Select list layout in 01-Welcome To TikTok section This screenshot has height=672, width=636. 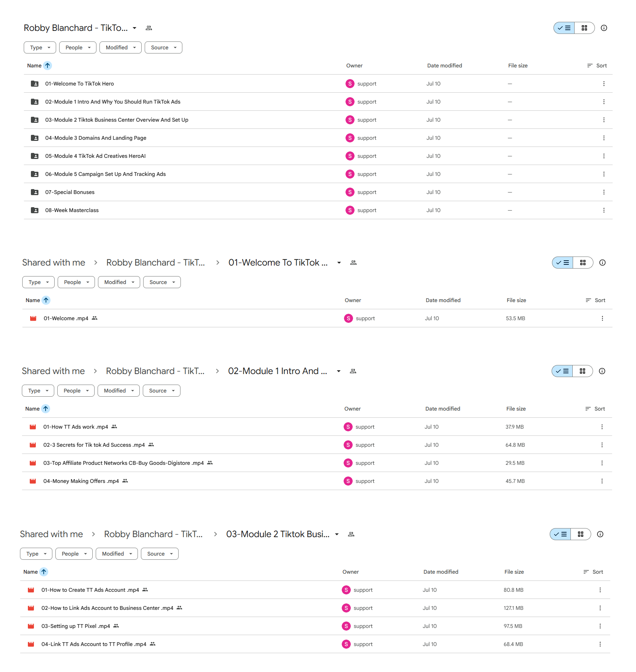[x=563, y=263]
